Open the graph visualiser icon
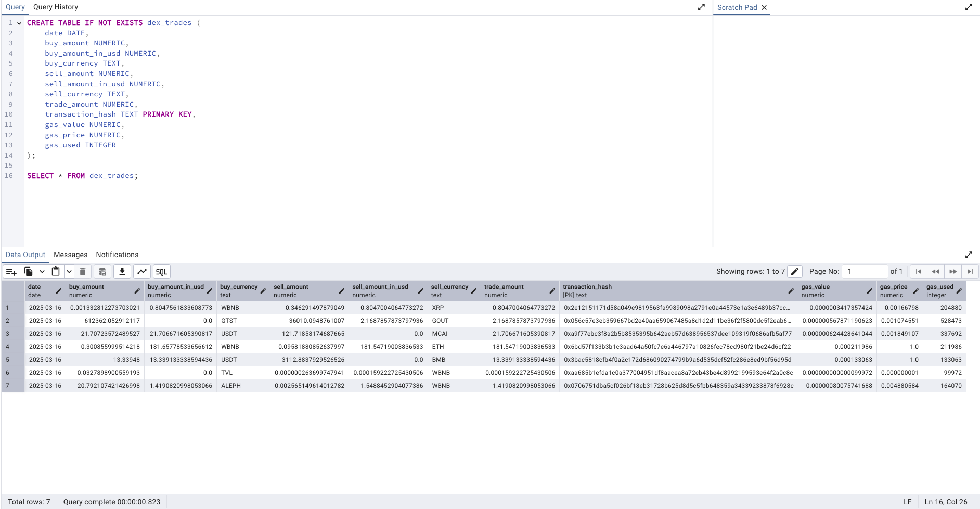Image resolution: width=980 pixels, height=509 pixels. [142, 272]
